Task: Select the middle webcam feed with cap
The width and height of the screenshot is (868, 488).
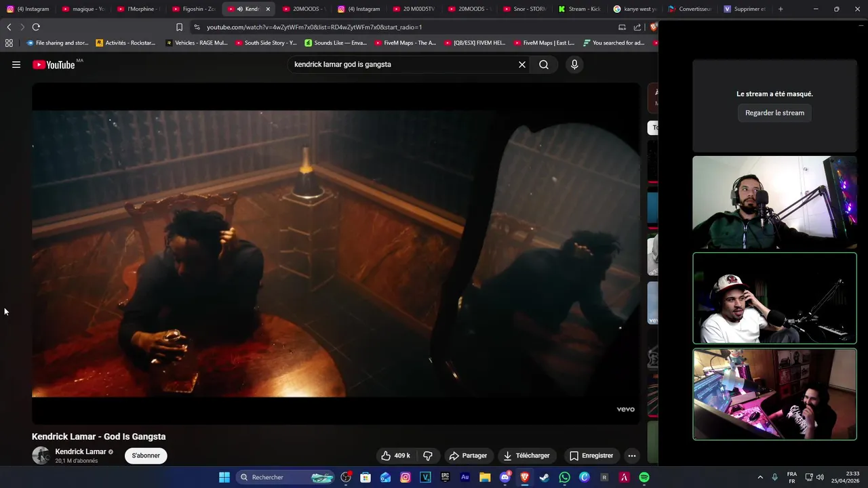Action: (774, 298)
